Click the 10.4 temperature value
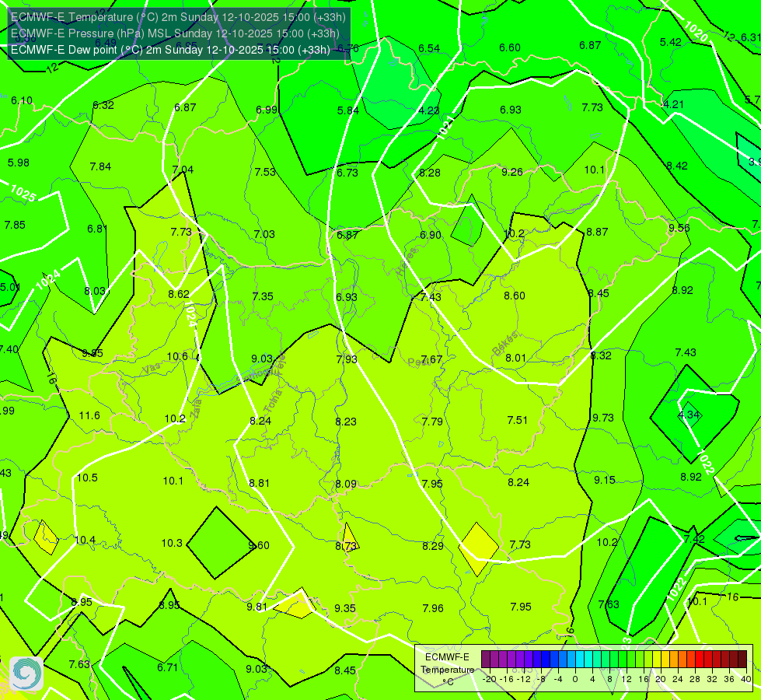761x700 pixels. tap(85, 540)
